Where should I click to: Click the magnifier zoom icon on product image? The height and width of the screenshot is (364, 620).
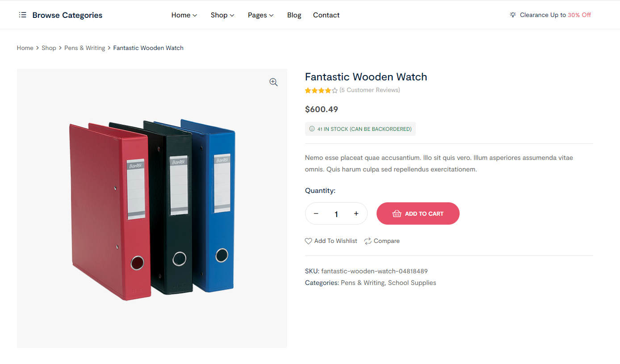[x=273, y=82]
